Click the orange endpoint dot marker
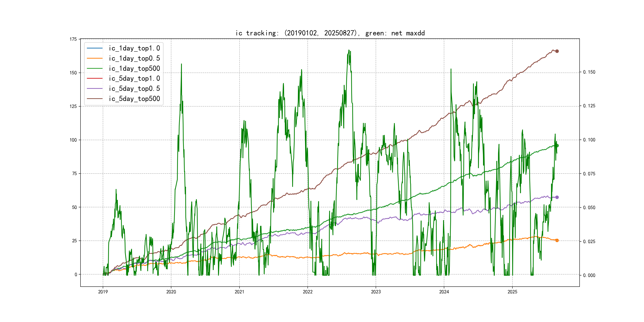This screenshot has height=322, width=644. [x=557, y=241]
